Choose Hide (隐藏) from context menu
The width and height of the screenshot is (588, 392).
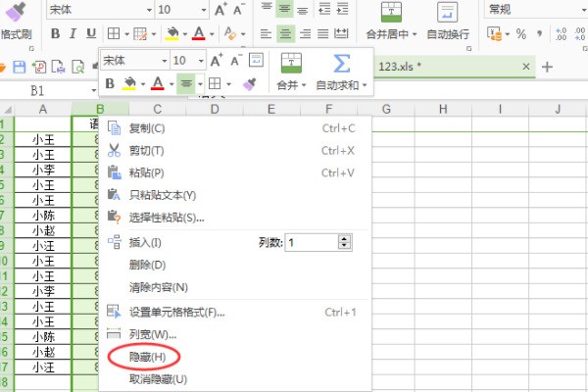tap(235, 357)
